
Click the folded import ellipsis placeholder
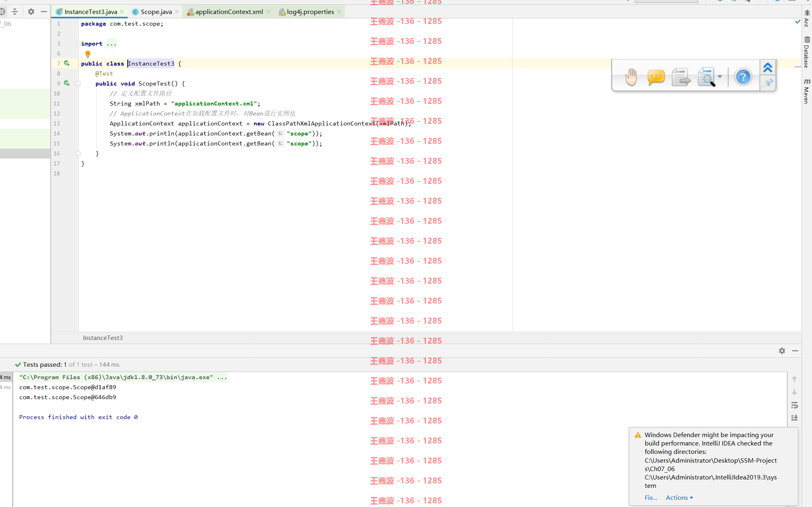click(x=111, y=44)
